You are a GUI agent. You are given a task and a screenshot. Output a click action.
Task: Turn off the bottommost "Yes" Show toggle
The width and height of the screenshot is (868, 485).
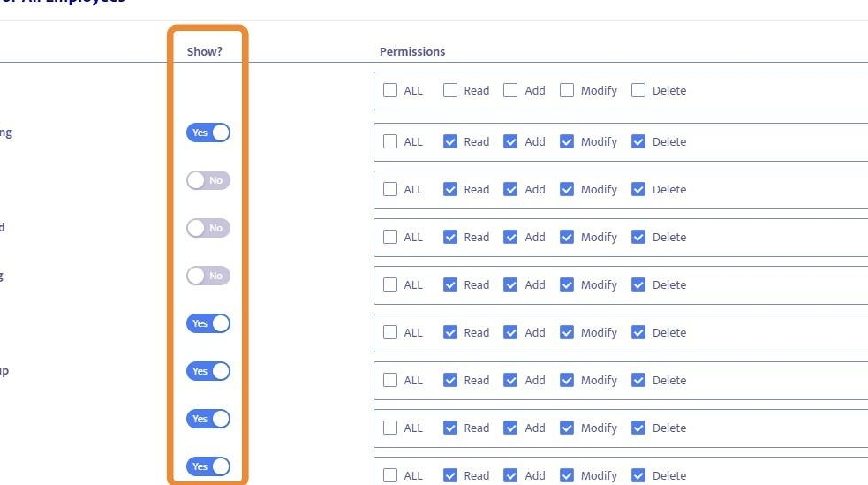point(208,466)
